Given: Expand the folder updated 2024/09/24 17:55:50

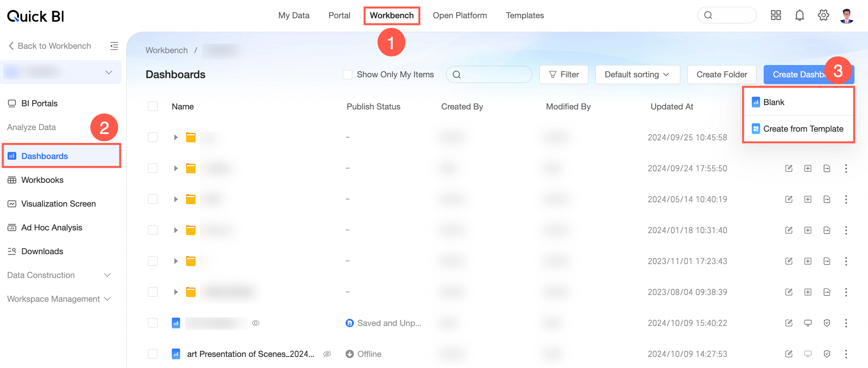Looking at the screenshot, I should point(176,168).
